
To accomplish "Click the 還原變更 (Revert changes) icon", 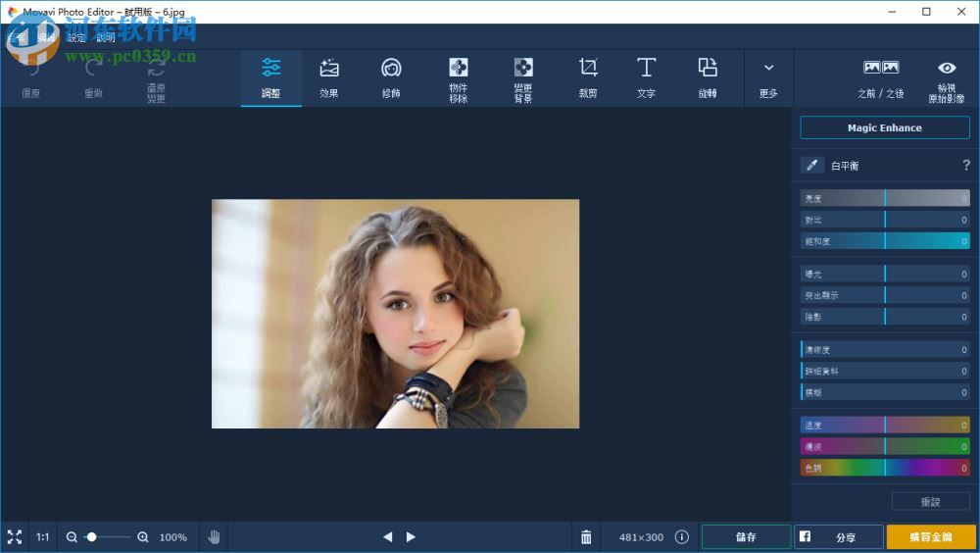I will pos(156,67).
